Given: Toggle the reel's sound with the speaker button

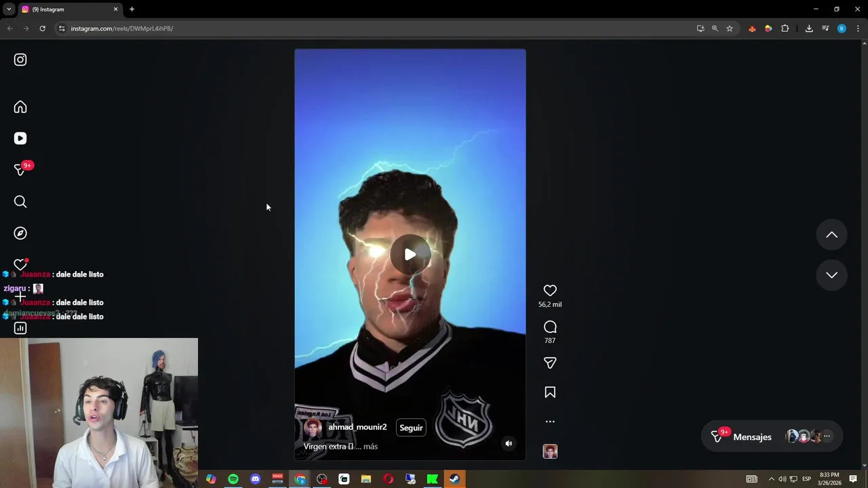Looking at the screenshot, I should click(x=509, y=443).
